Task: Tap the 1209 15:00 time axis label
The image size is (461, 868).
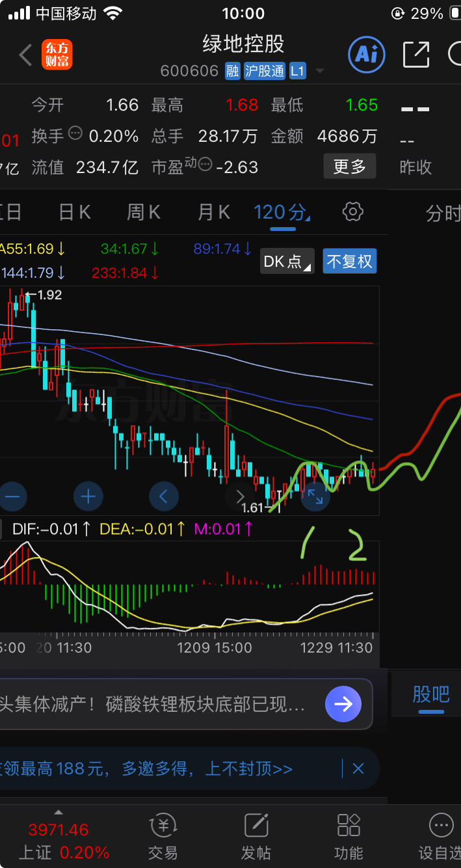Action: coord(214,648)
